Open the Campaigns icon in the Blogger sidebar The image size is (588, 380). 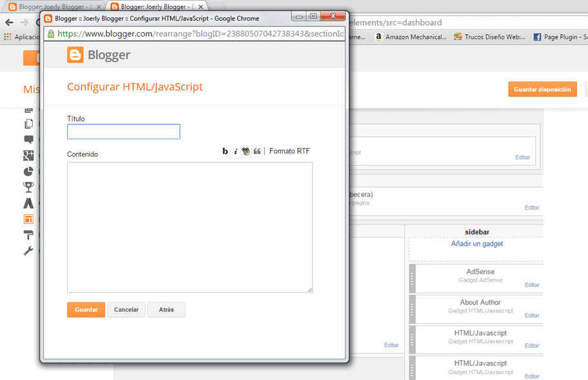[x=28, y=203]
